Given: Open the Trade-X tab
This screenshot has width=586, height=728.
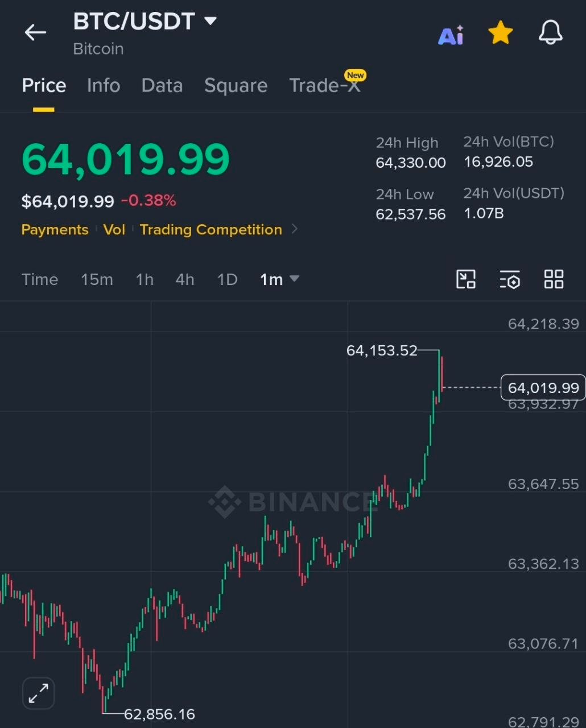Looking at the screenshot, I should pos(325,85).
